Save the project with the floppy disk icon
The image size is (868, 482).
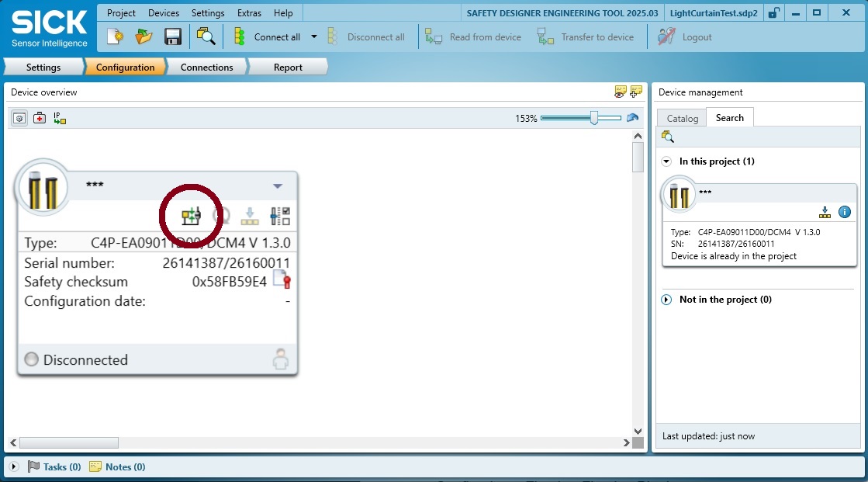point(173,37)
